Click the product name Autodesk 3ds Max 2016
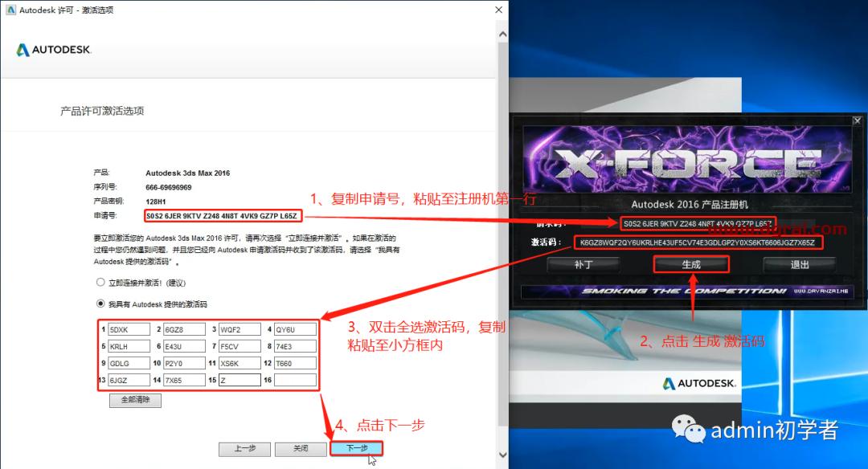This screenshot has width=868, height=469. coord(187,173)
